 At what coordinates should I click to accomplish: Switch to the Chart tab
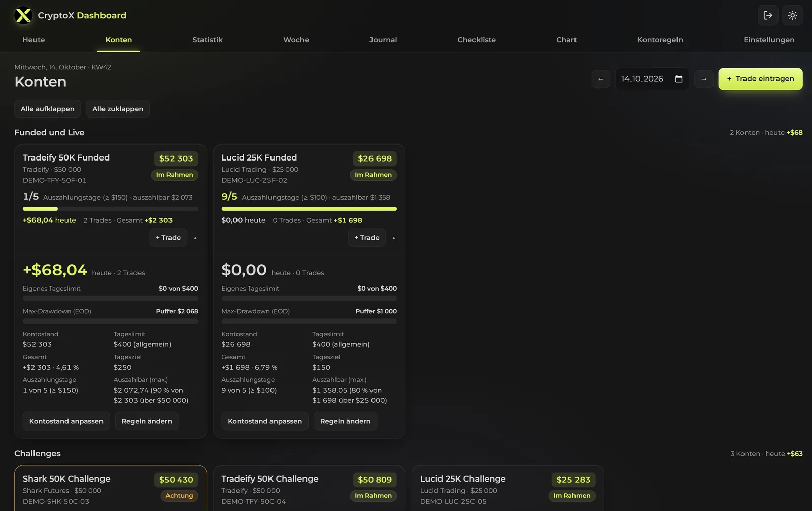566,40
